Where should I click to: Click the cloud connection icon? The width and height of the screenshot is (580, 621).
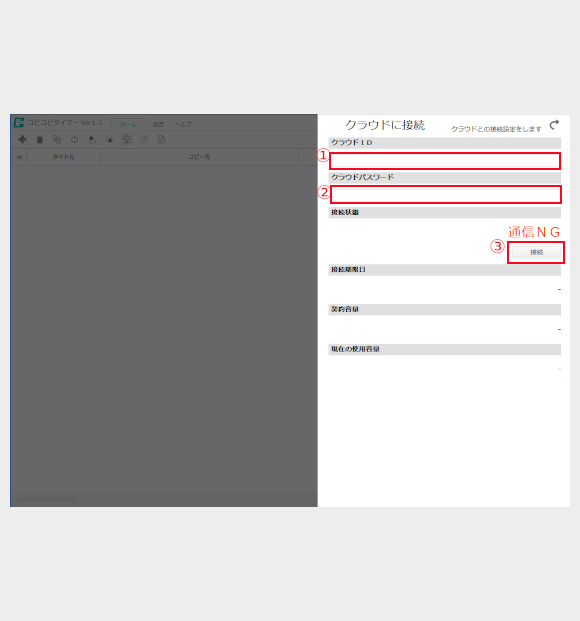click(127, 139)
